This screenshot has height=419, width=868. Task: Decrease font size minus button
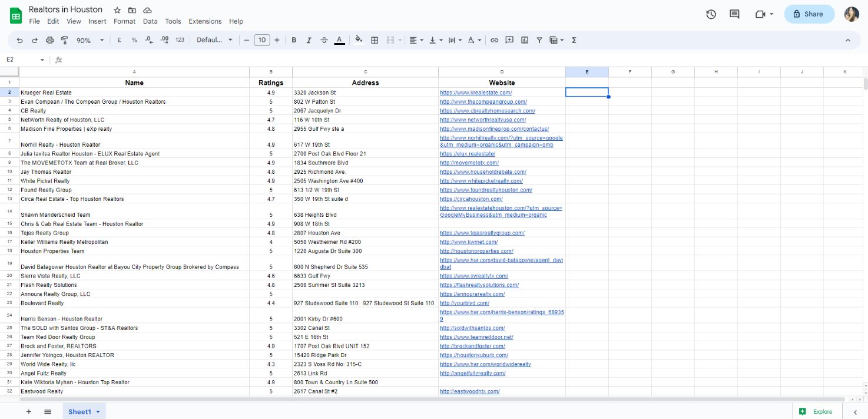[x=247, y=40]
